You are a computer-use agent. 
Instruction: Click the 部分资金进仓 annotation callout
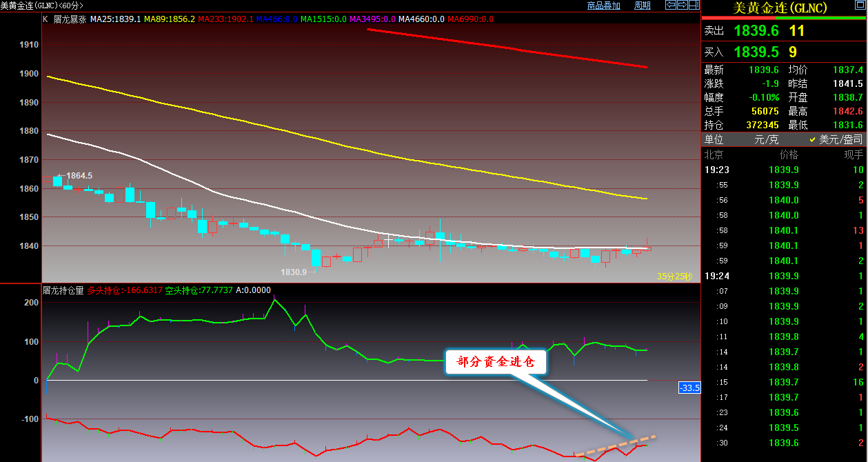pyautogui.click(x=496, y=362)
